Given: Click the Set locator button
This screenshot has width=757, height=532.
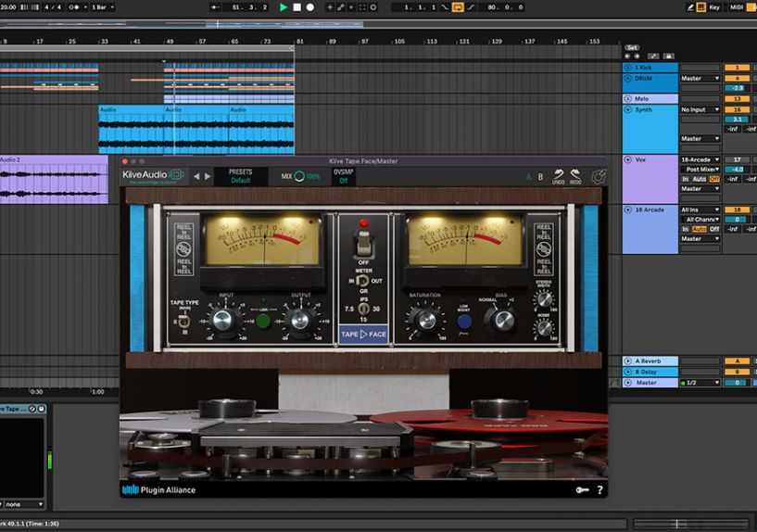Looking at the screenshot, I should point(632,47).
